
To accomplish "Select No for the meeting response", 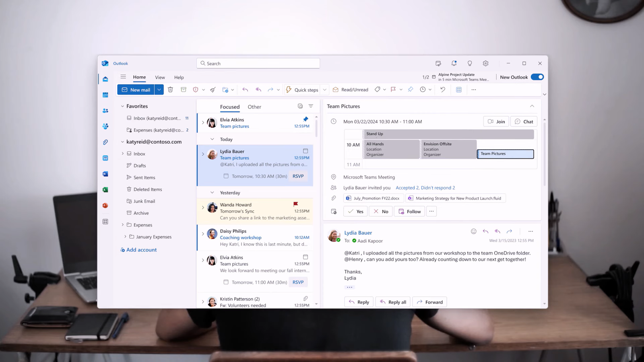I will [x=380, y=211].
